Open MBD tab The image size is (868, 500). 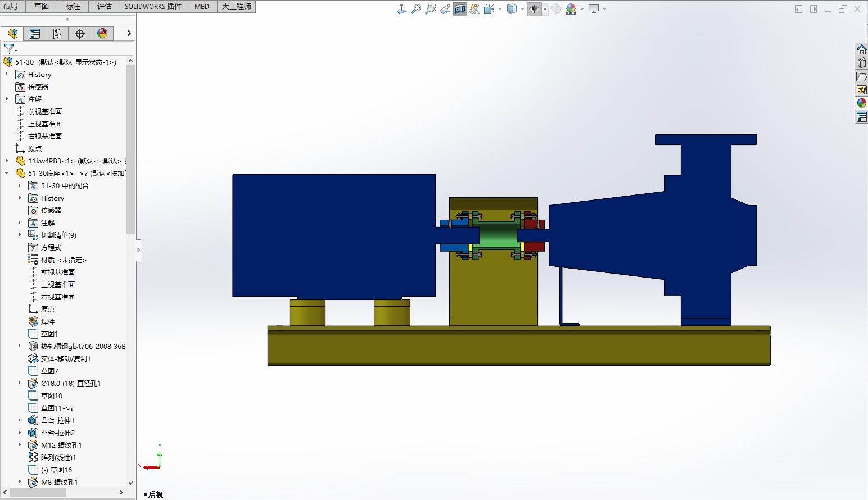tap(202, 6)
